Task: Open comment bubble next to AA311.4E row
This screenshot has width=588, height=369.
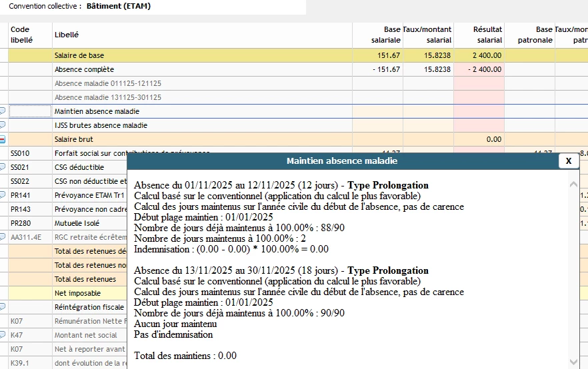Action: click(2, 237)
